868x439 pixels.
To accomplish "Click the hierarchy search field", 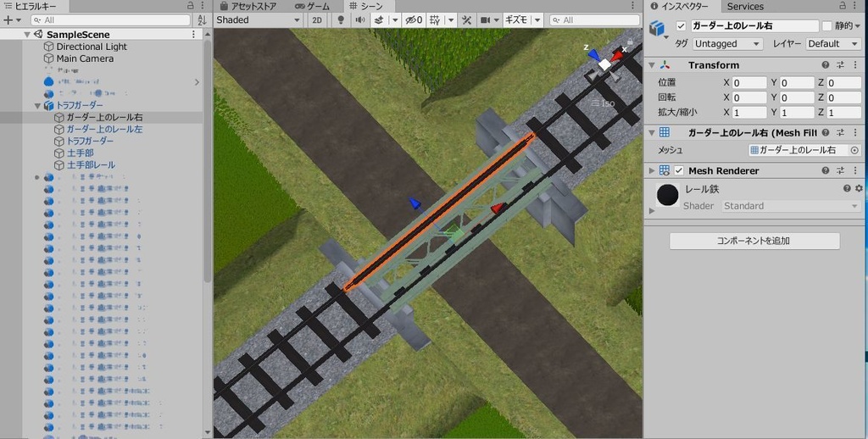I will point(110,20).
